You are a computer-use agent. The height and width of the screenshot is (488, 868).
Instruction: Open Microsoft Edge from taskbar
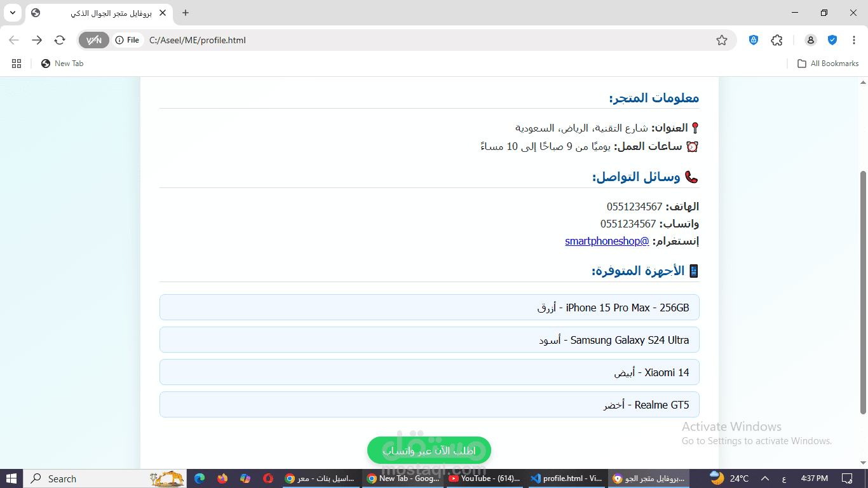(200, 478)
